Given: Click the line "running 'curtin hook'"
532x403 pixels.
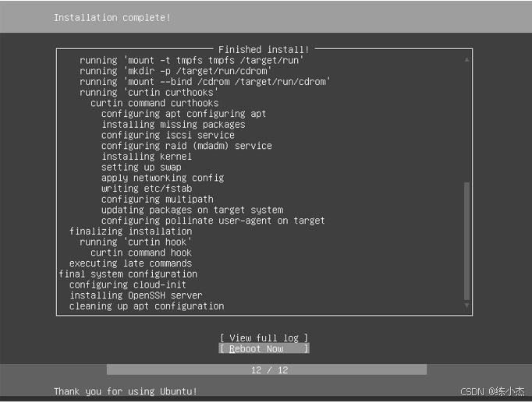Looking at the screenshot, I should click(136, 242).
